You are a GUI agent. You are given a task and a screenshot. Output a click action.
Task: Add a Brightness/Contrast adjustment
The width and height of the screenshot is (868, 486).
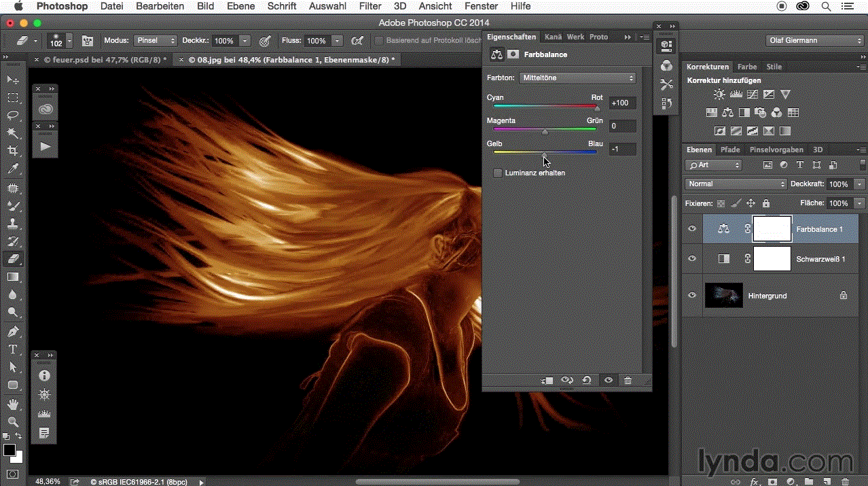(x=719, y=94)
